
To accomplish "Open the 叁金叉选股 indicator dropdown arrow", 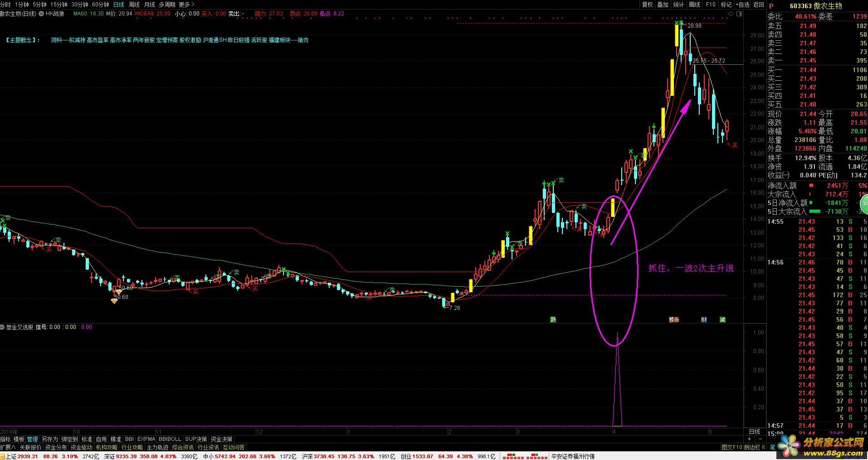I will (x=3, y=327).
